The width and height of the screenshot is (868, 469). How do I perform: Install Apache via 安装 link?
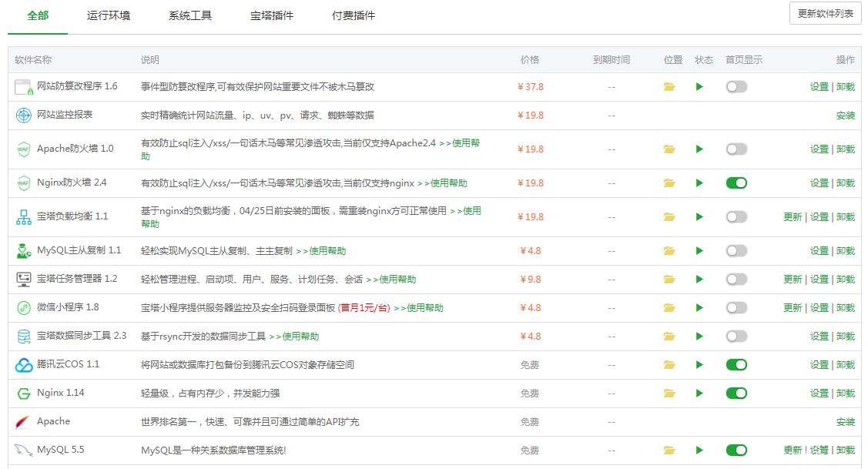click(x=846, y=422)
